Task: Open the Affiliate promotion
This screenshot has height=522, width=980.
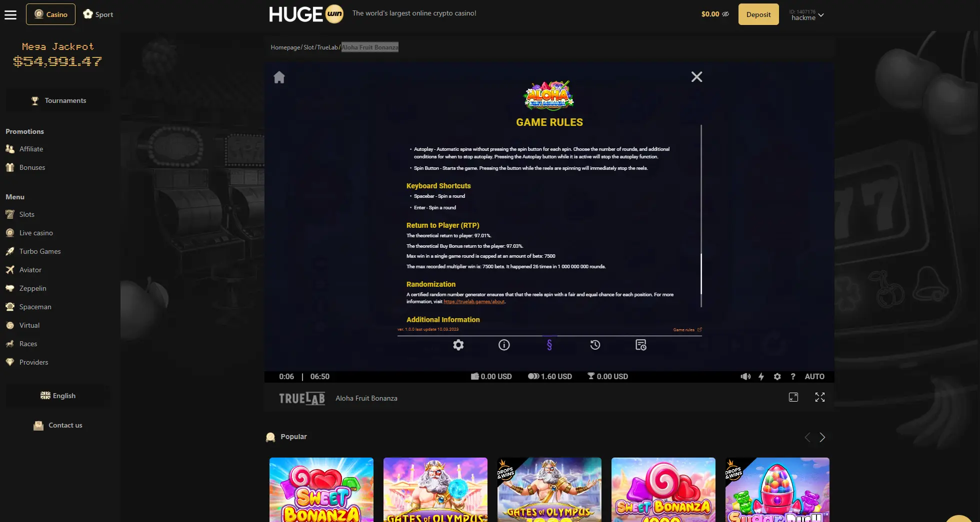Action: pos(31,149)
